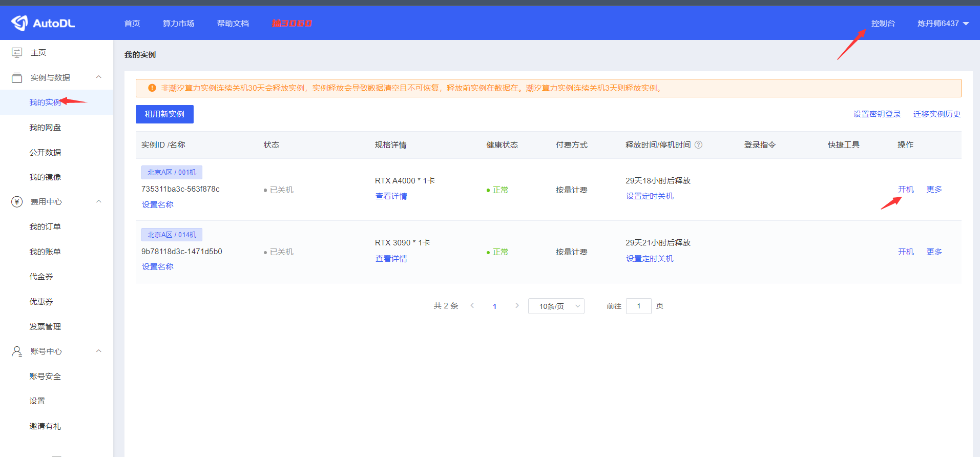The image size is (980, 457).
Task: Click instance ID 735311ba3c-563f878c
Action: [x=180, y=189]
